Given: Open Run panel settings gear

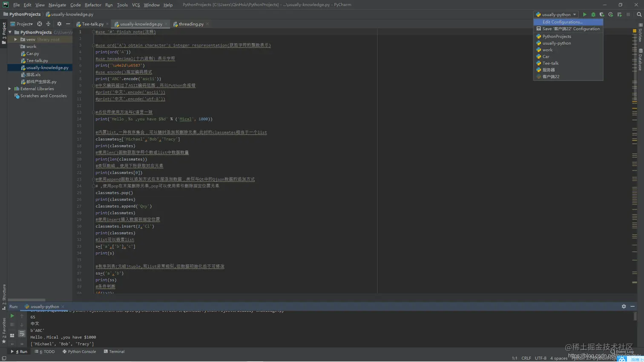Looking at the screenshot, I should click(624, 306).
